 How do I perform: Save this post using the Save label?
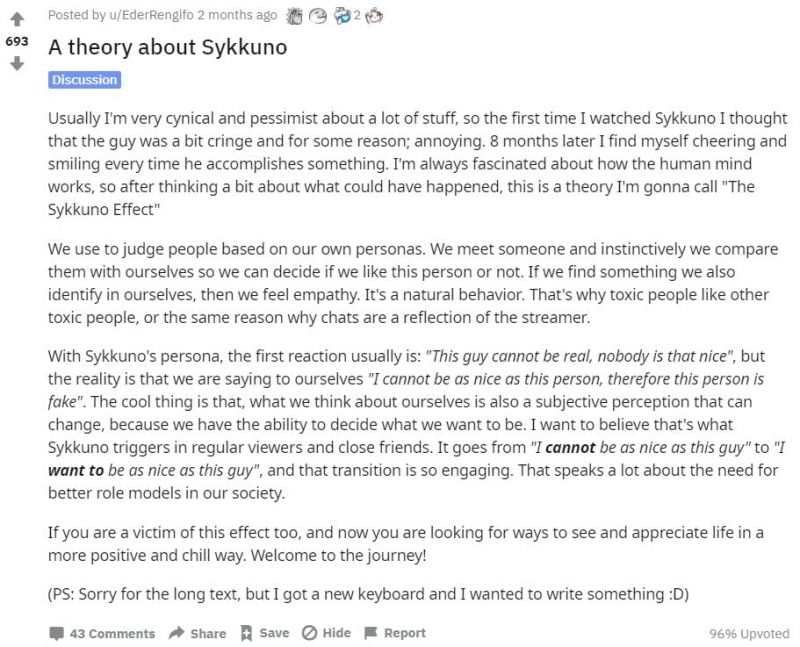(274, 633)
